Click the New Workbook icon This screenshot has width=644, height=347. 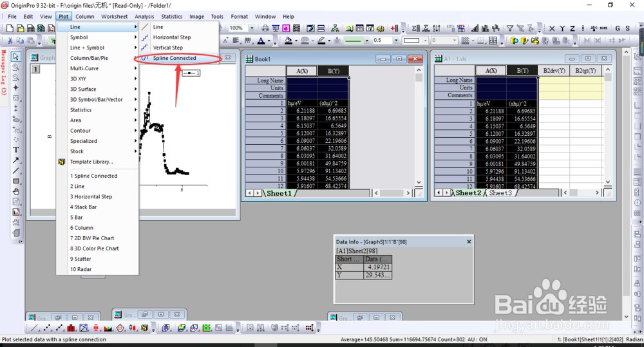pyautogui.click(x=31, y=28)
